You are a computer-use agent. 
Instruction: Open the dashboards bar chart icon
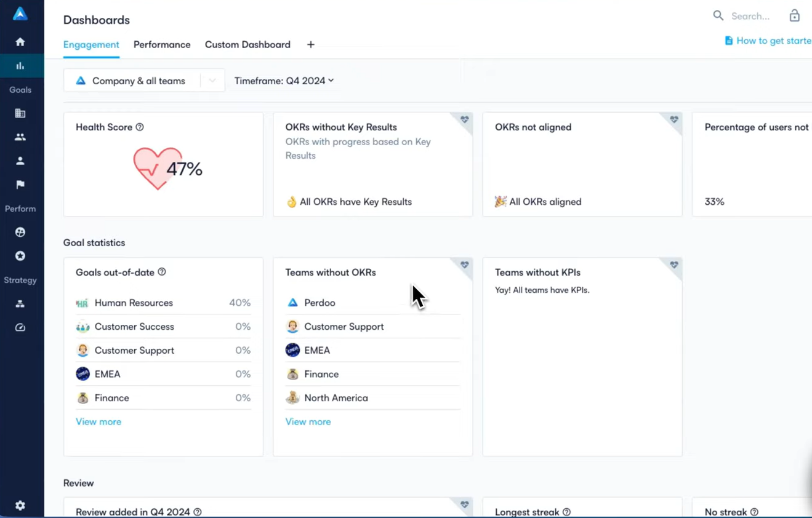(20, 66)
